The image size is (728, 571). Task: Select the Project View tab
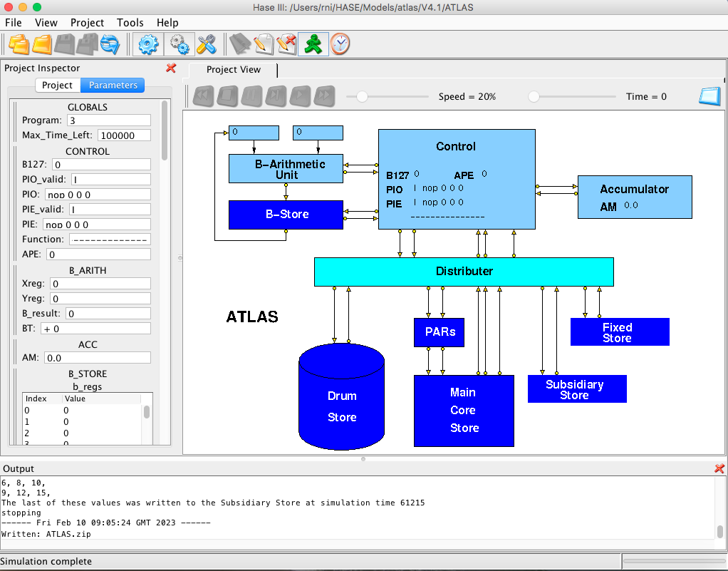tap(234, 70)
